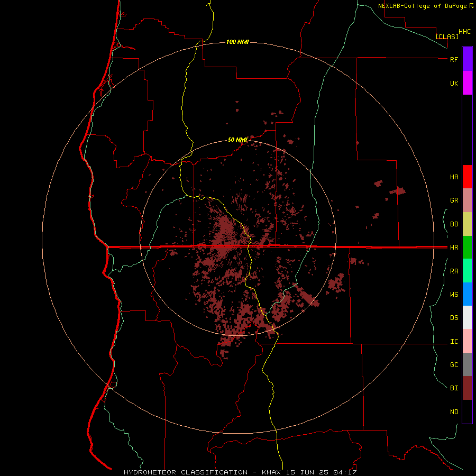This screenshot has height=476, width=476.
Task: Click the UK legend label
Action: pyautogui.click(x=454, y=83)
